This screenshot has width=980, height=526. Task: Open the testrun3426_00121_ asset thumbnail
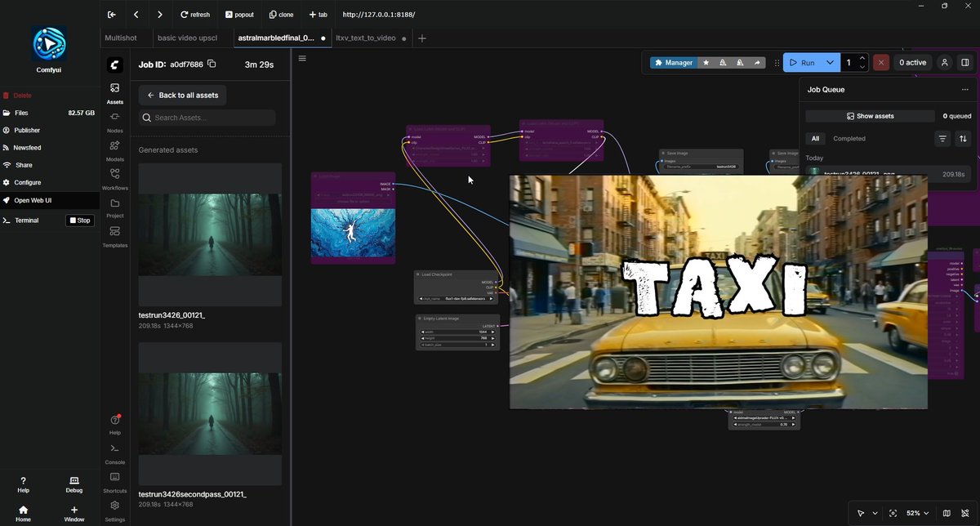(210, 234)
